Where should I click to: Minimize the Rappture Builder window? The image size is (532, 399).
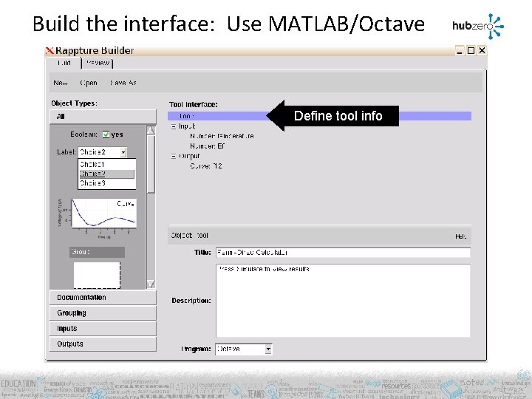[x=460, y=51]
